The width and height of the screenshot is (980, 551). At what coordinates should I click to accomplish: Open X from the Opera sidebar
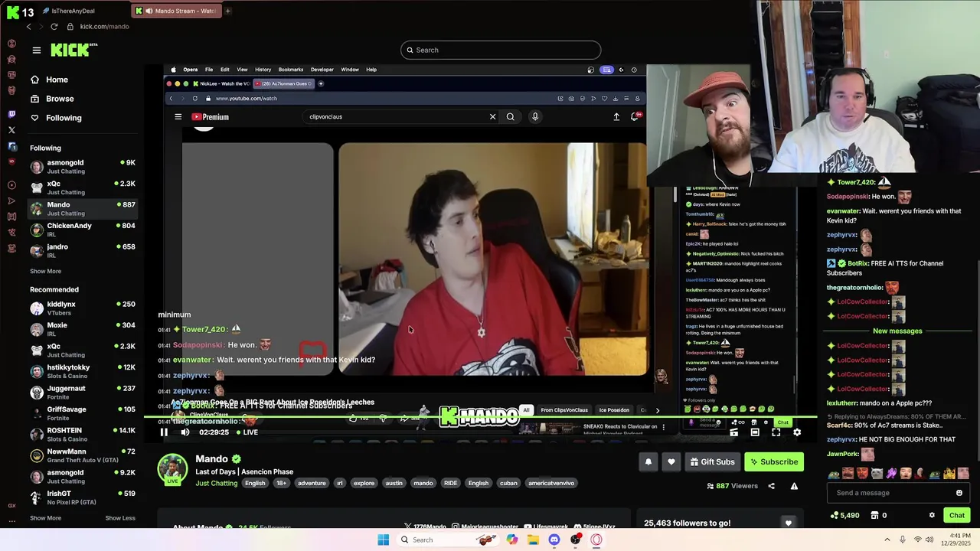(x=11, y=130)
